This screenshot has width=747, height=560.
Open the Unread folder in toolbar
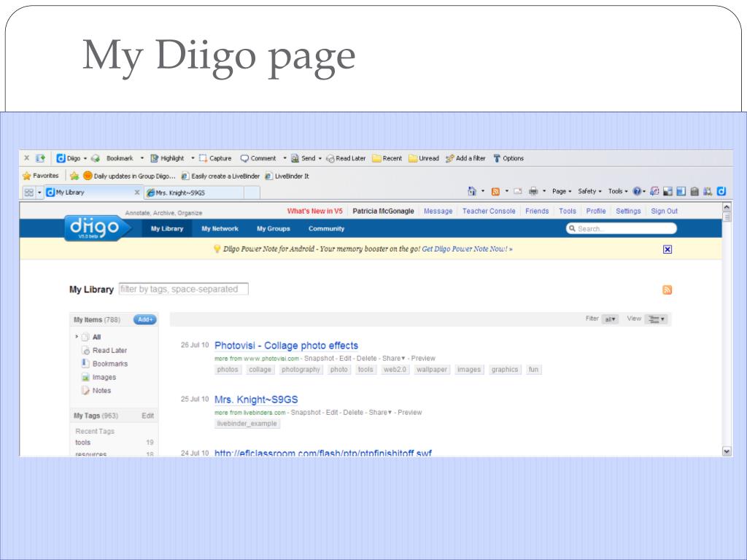pyautogui.click(x=424, y=158)
